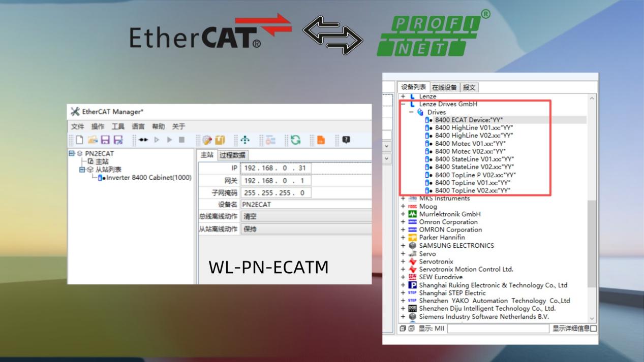Collapse the PN2ECAT root node

pos(72,153)
